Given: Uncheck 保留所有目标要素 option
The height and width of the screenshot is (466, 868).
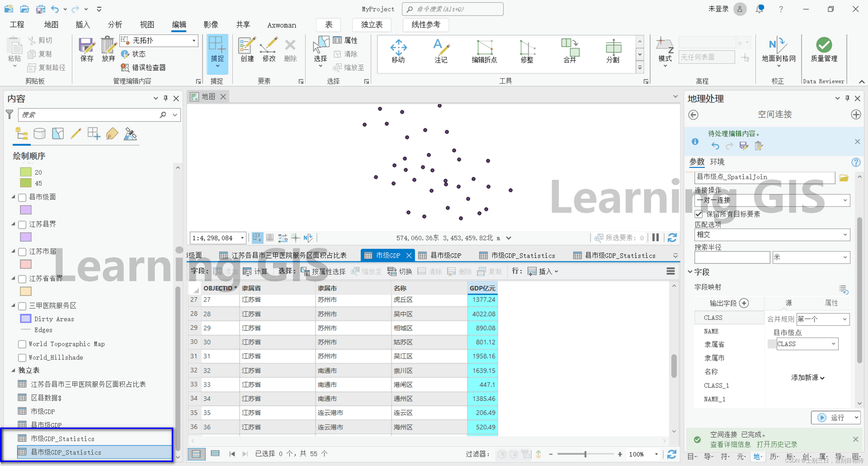Looking at the screenshot, I should tap(699, 214).
